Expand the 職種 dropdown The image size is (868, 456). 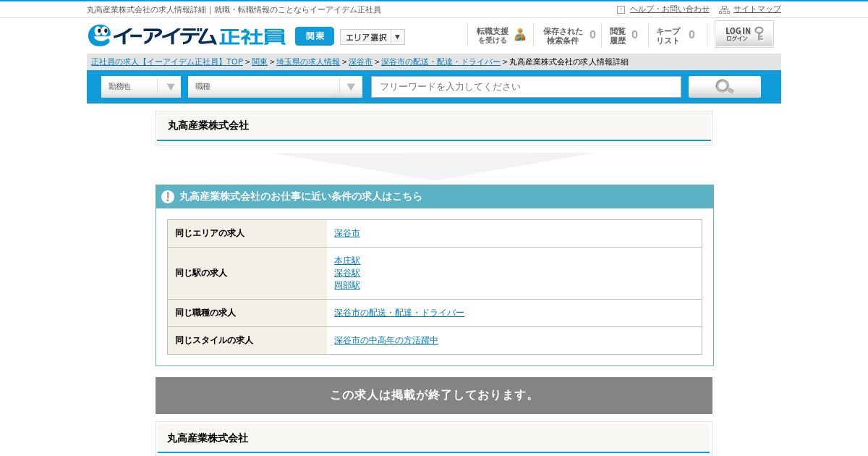tap(275, 87)
